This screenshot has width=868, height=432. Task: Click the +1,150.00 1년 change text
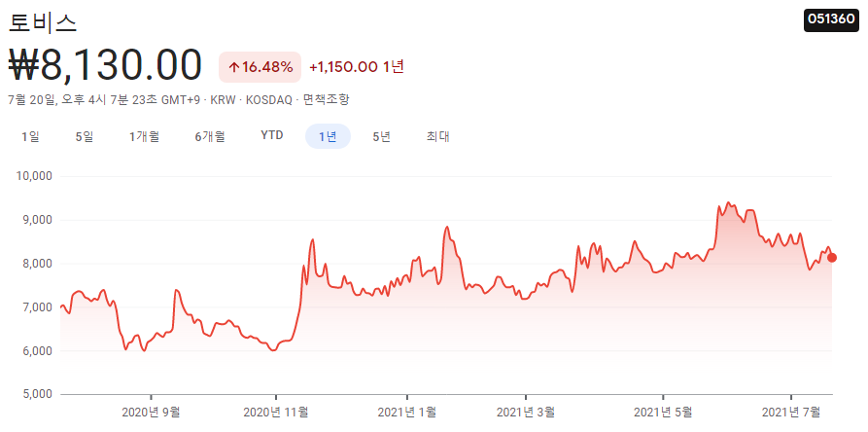(357, 67)
